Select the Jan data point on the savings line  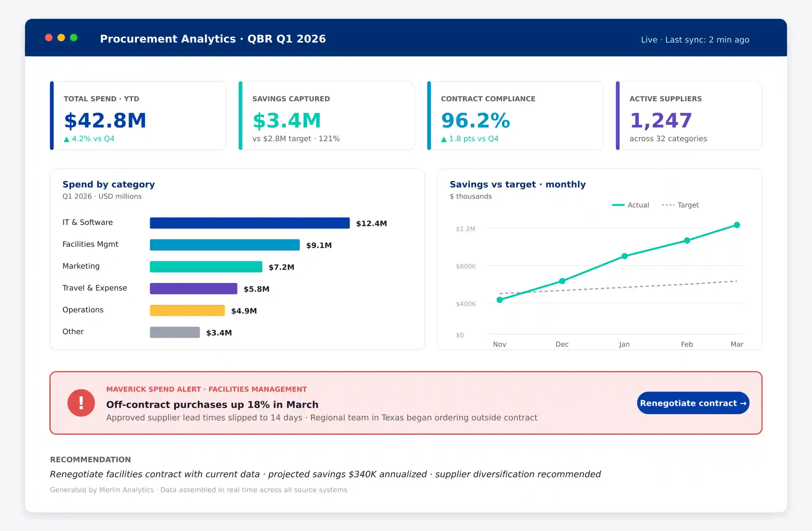(624, 256)
